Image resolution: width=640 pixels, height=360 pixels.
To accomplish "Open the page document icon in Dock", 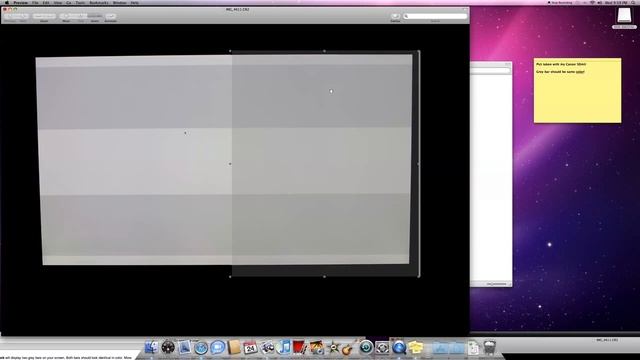I will coord(473,348).
